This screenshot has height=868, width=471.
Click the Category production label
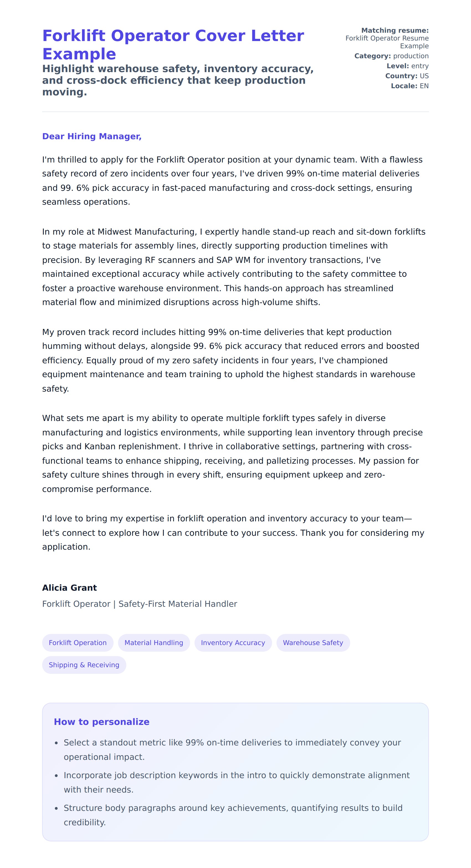pos(391,56)
